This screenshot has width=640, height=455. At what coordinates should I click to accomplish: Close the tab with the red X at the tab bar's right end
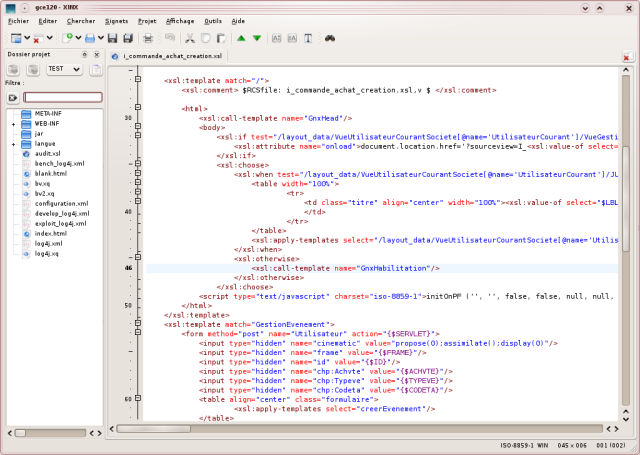pos(627,57)
